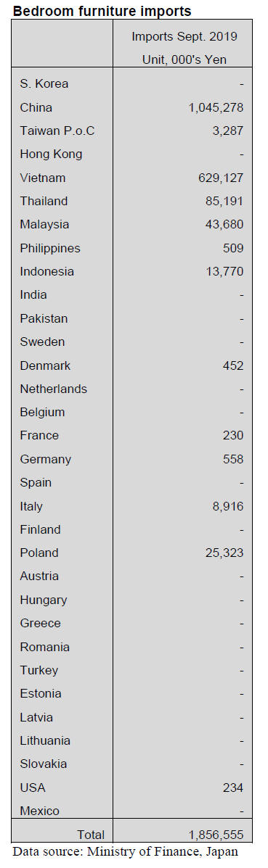
Task: Click the USA row label
Action: [33, 788]
